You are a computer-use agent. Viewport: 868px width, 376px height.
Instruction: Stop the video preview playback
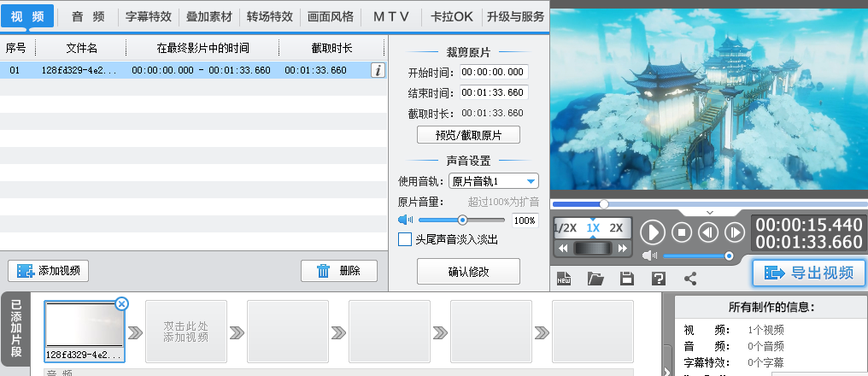tap(681, 232)
